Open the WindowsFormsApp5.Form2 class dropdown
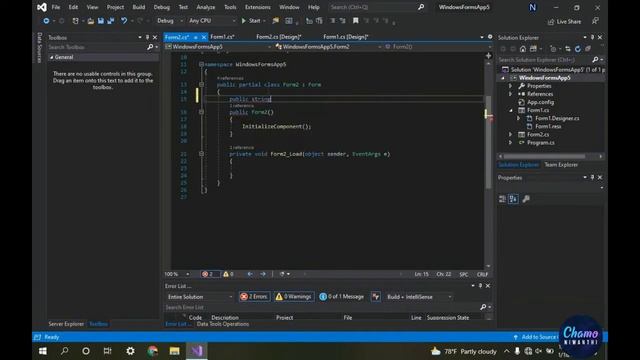The height and width of the screenshot is (360, 640). pos(328,47)
